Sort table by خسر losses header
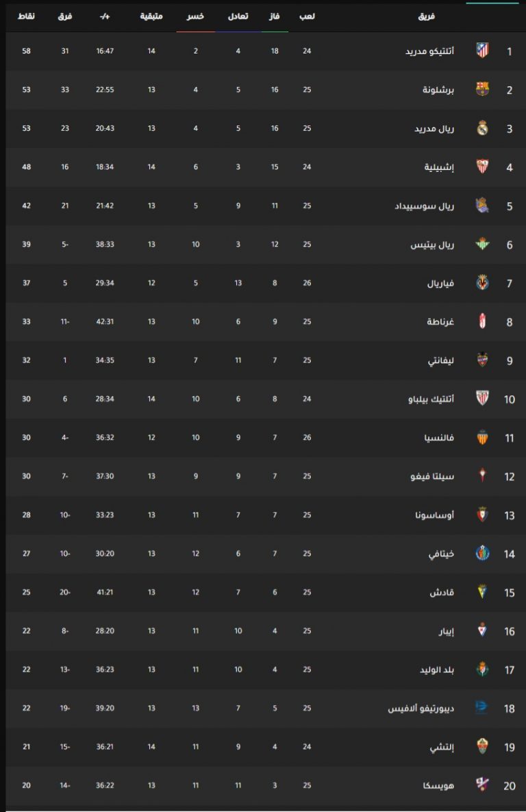 [x=195, y=16]
